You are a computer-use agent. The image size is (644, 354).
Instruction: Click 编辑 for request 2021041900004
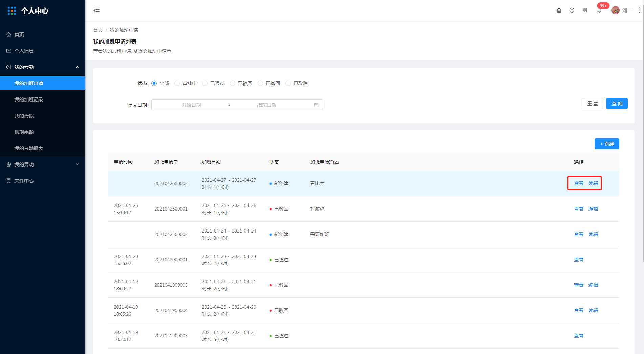tap(593, 310)
